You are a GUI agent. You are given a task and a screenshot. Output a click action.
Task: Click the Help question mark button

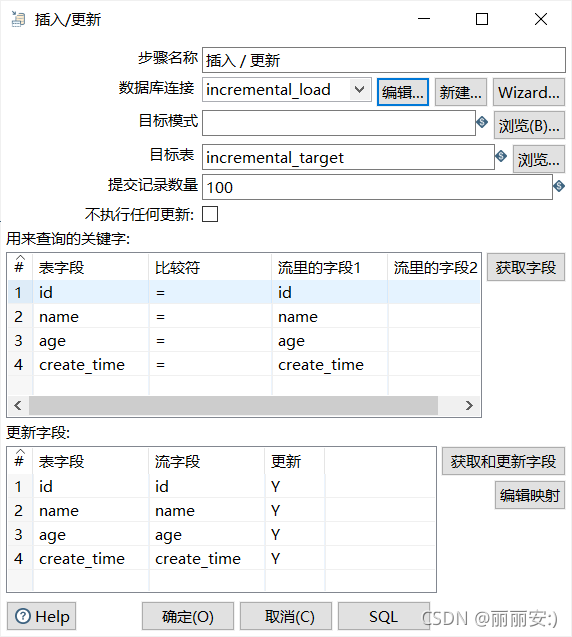(41, 616)
